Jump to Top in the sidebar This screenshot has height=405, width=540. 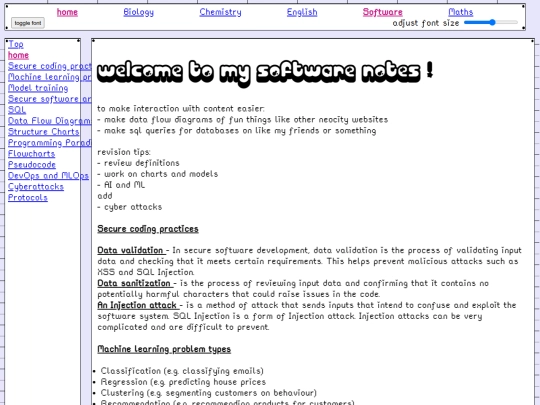click(16, 44)
